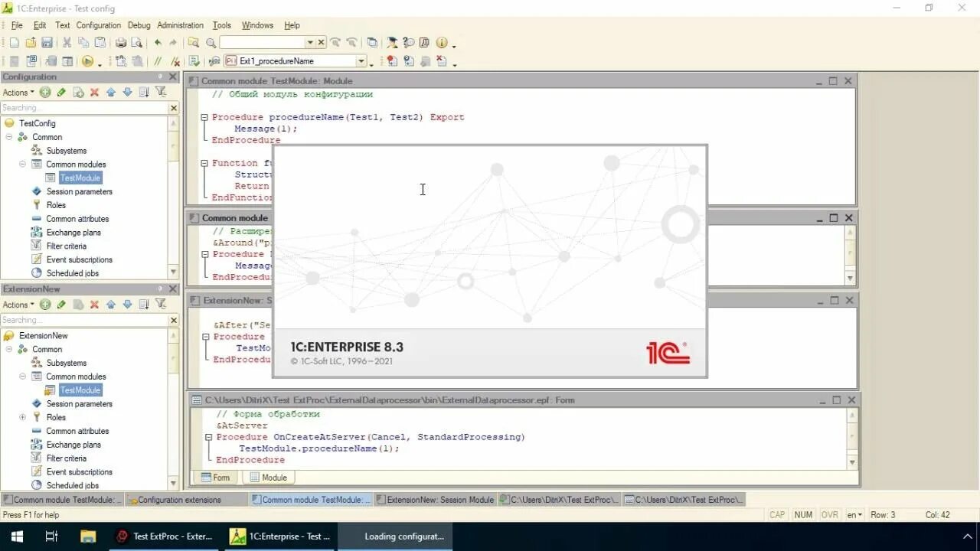Expand Roles node in ExtensionNew tree

(x=23, y=417)
